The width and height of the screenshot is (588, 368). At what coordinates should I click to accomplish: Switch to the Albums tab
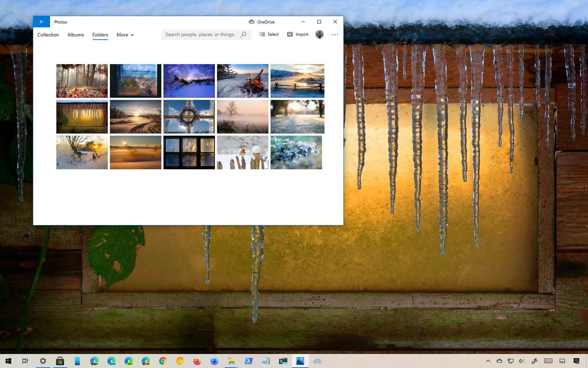tap(76, 35)
